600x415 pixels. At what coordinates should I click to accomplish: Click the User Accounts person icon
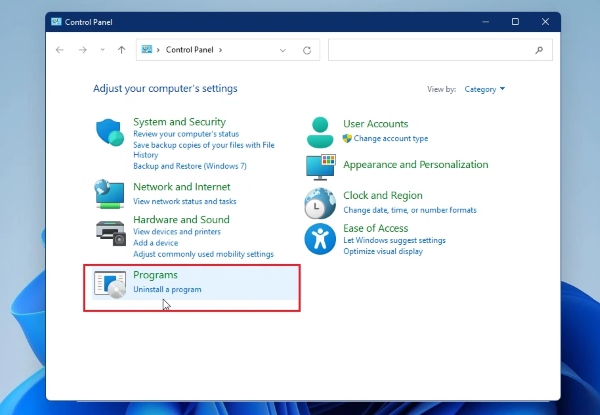click(320, 130)
